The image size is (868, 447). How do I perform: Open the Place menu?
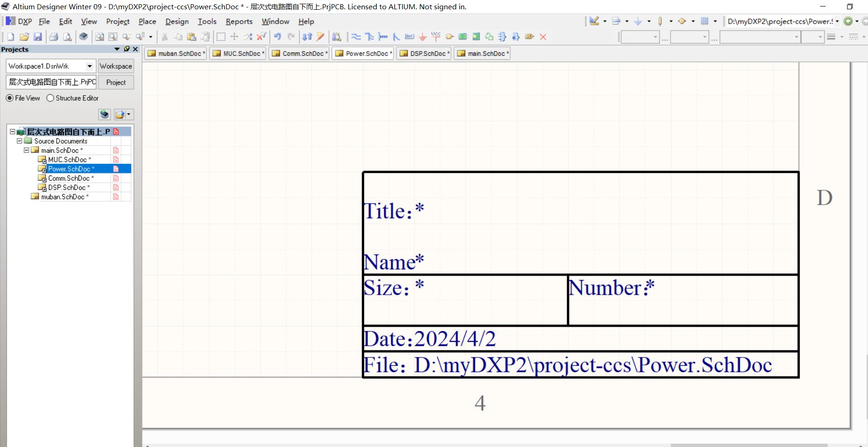point(147,21)
